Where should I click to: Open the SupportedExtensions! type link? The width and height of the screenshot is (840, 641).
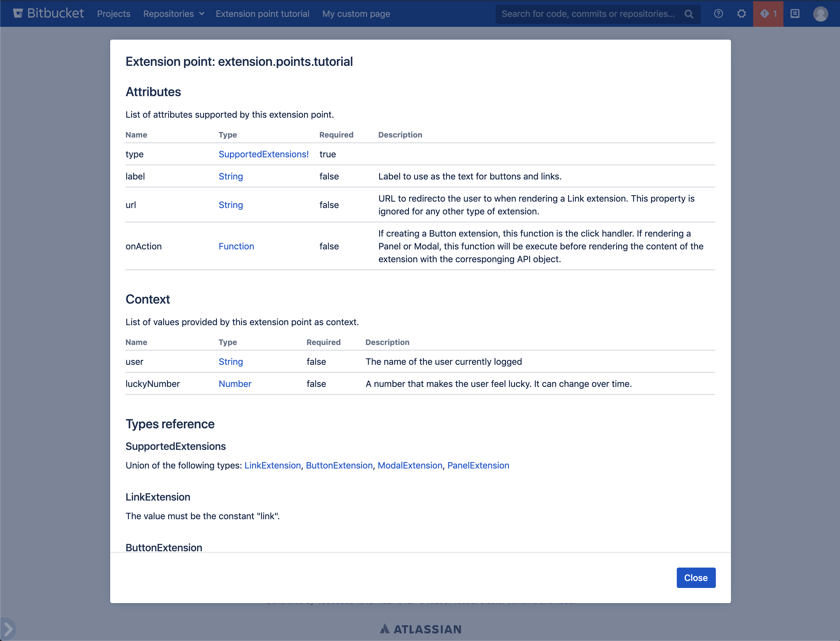coord(263,154)
